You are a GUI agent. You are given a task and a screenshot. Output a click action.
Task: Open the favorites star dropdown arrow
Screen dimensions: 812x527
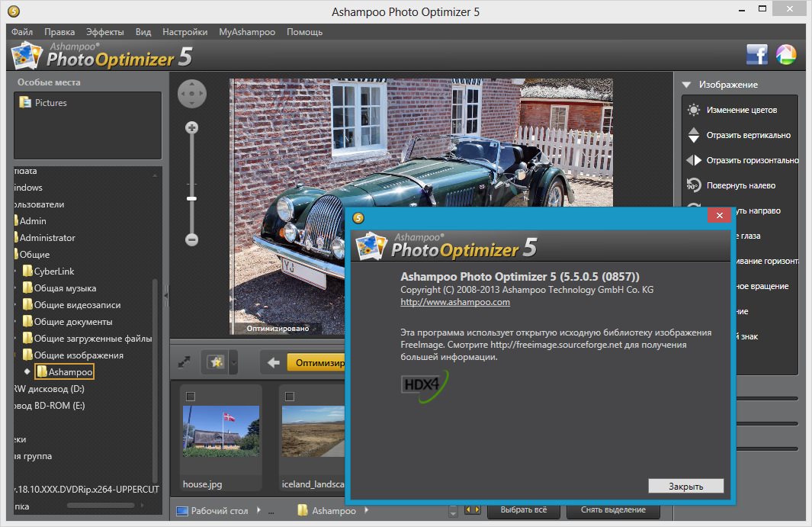(233, 364)
